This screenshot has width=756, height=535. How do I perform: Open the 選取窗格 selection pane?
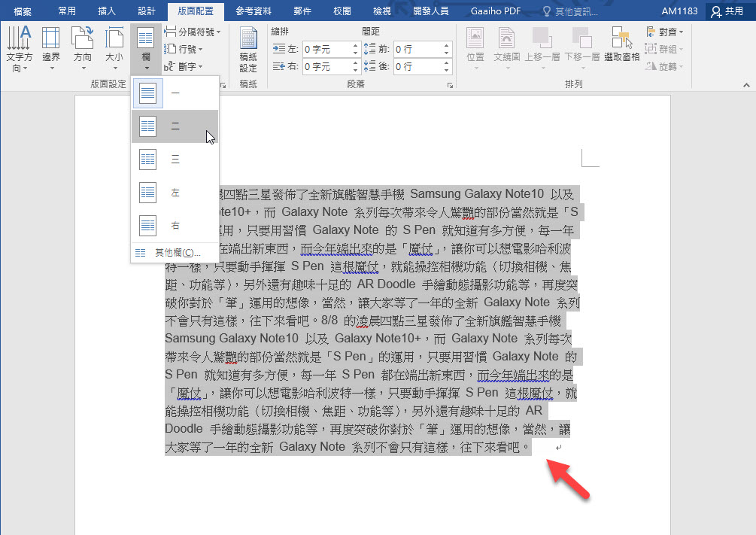pos(622,44)
